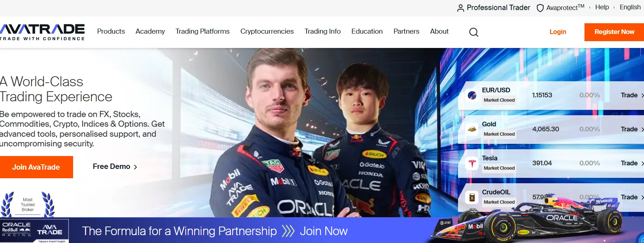Click the search magnifier icon

pyautogui.click(x=474, y=32)
